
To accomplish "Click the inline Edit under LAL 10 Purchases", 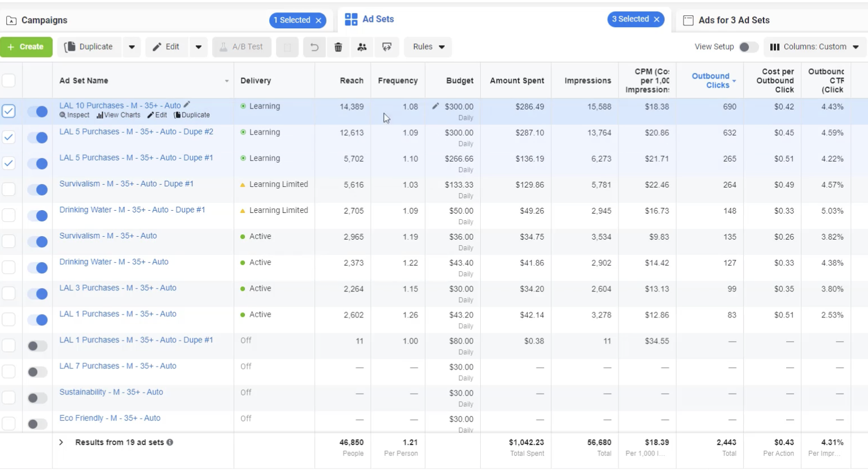I will pyautogui.click(x=157, y=115).
